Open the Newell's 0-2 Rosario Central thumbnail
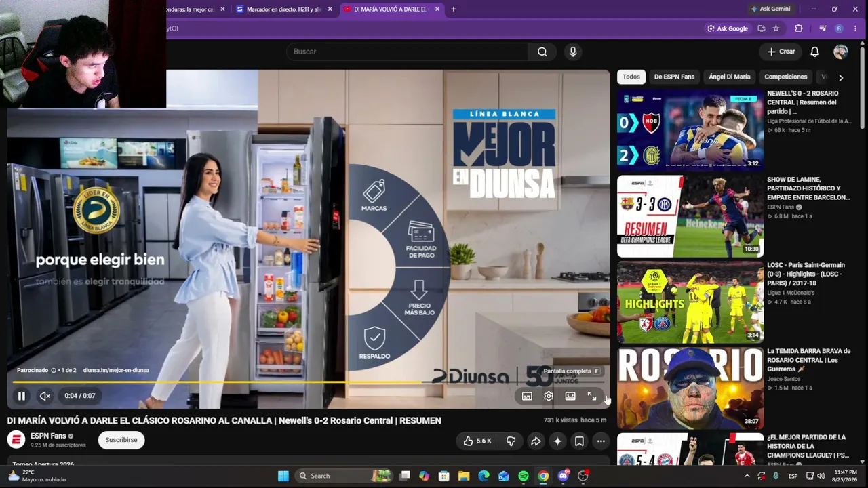The height and width of the screenshot is (488, 868). pyautogui.click(x=690, y=130)
